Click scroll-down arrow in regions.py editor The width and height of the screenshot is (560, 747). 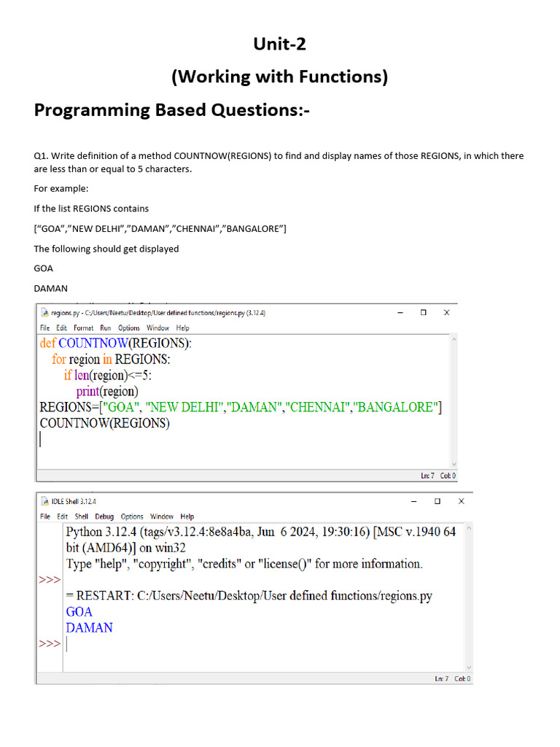454,464
